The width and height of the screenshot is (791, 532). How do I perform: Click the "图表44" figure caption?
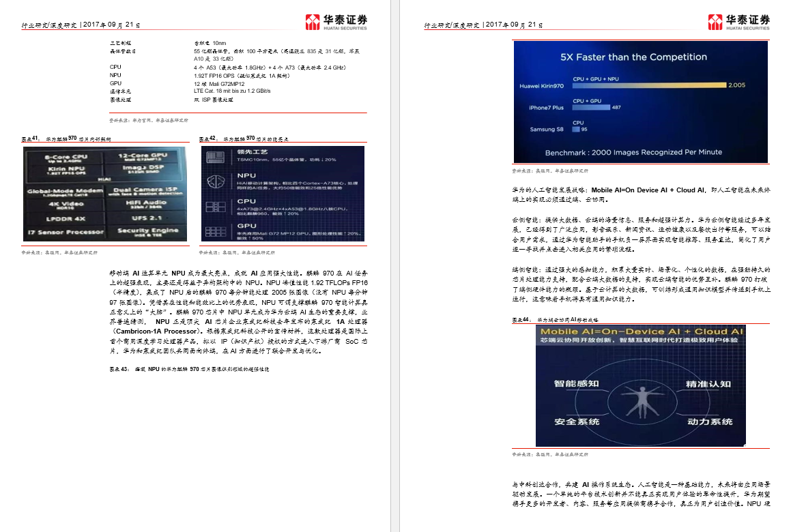[555, 320]
